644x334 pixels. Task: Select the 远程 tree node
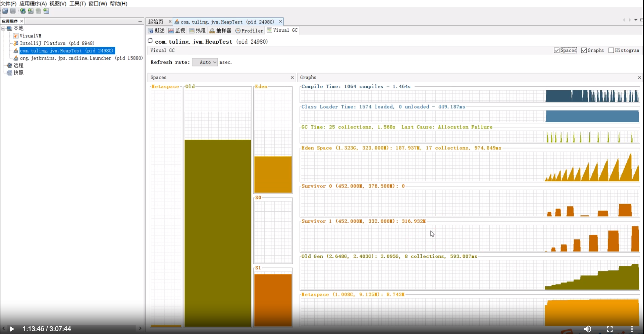[x=18, y=65]
